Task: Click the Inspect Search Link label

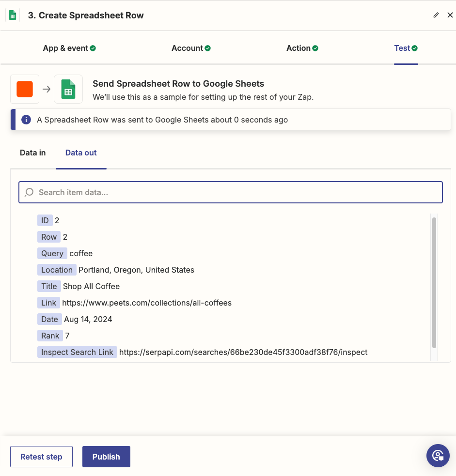Action: coord(77,352)
